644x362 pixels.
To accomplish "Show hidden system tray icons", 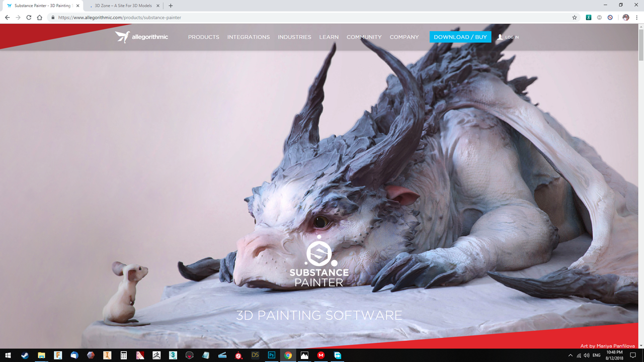I will pos(570,355).
